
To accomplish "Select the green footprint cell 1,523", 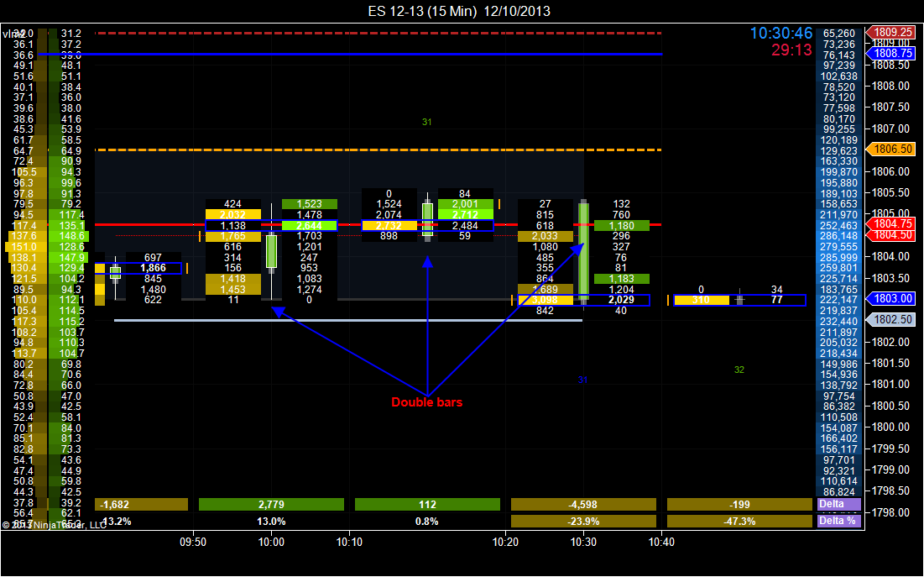I will (x=310, y=204).
